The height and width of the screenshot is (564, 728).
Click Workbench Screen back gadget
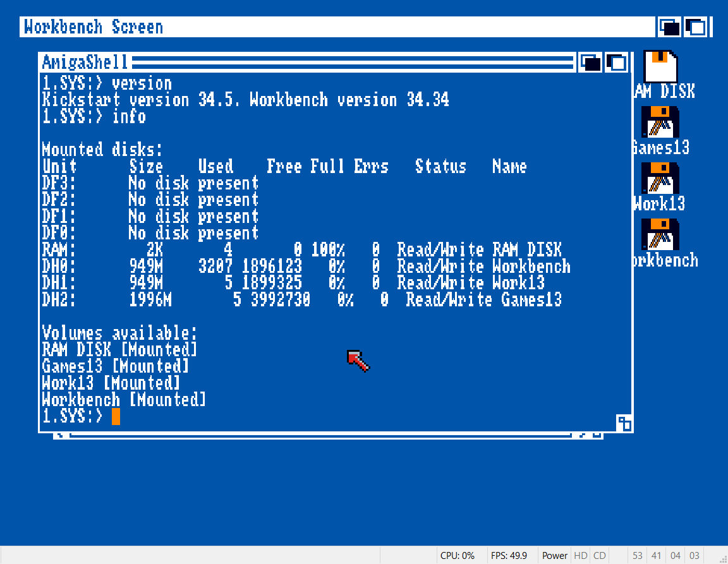pyautogui.click(x=669, y=27)
